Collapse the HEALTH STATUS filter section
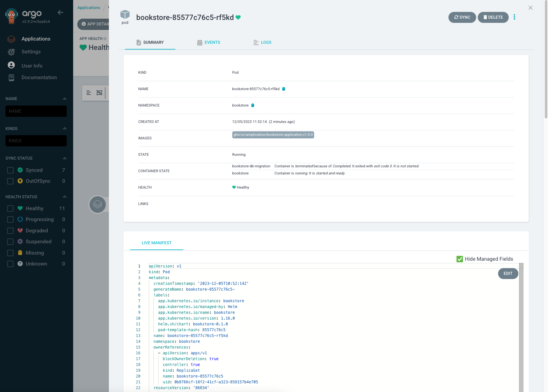The width and height of the screenshot is (548, 392). tap(65, 196)
